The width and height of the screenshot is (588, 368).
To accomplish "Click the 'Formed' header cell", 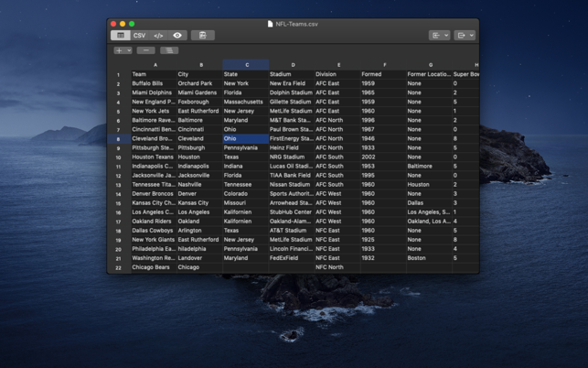I will pyautogui.click(x=384, y=74).
